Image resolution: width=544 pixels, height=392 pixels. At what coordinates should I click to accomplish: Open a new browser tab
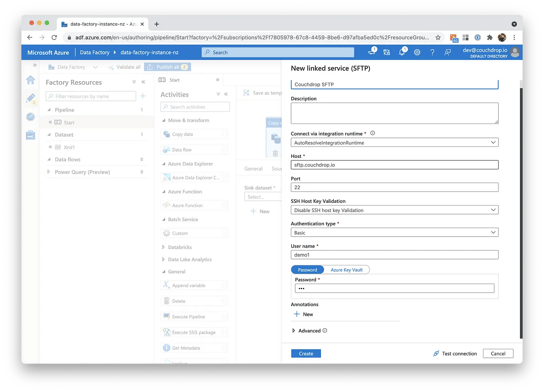(x=157, y=24)
